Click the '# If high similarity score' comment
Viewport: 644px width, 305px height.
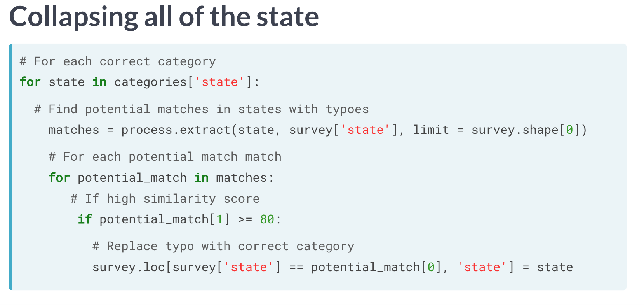tap(165, 199)
